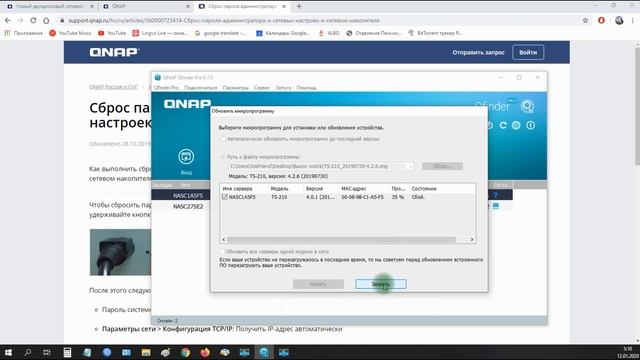The width and height of the screenshot is (640, 360).
Task: Toggle the NASC1A5F5 server checkbox
Action: (224, 197)
